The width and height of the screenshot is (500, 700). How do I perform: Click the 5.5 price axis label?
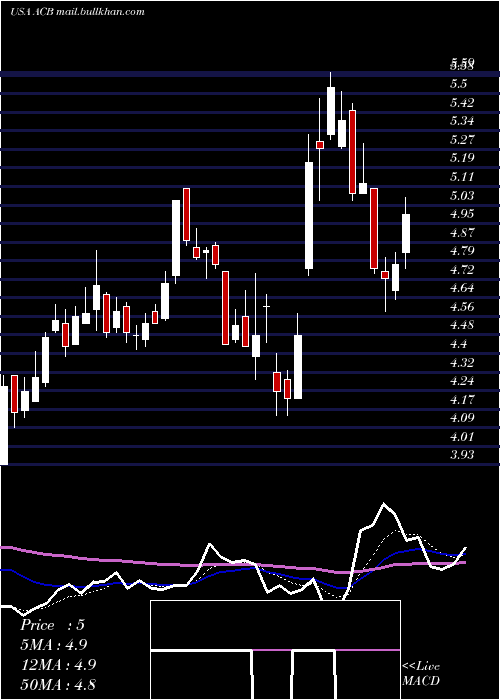pos(459,84)
